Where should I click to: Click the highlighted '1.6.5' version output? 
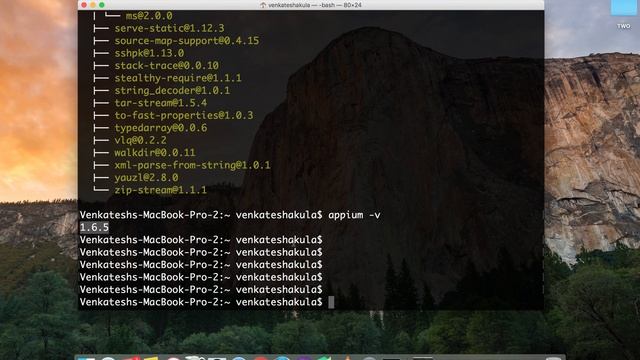(x=94, y=227)
